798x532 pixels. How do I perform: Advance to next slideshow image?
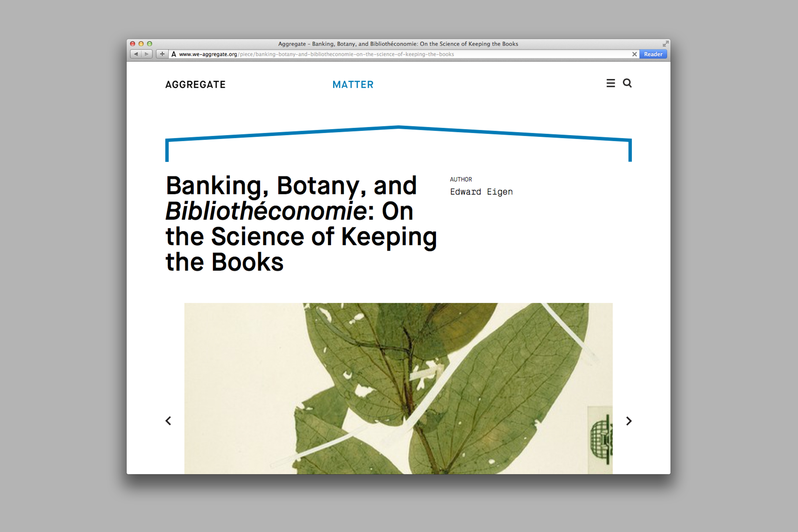point(629,421)
